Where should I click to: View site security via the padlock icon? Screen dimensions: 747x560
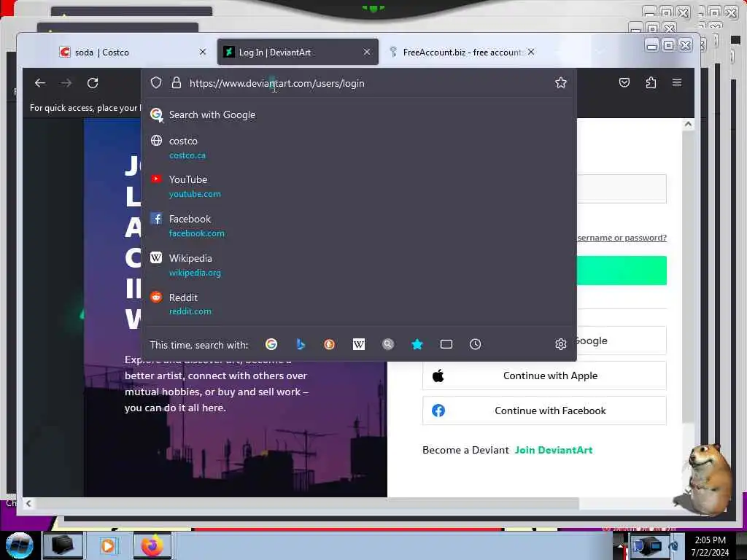[x=177, y=83]
